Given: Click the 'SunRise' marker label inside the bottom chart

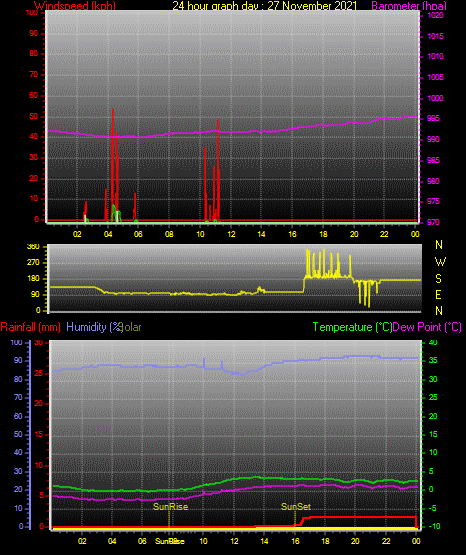Looking at the screenshot, I should (171, 507).
